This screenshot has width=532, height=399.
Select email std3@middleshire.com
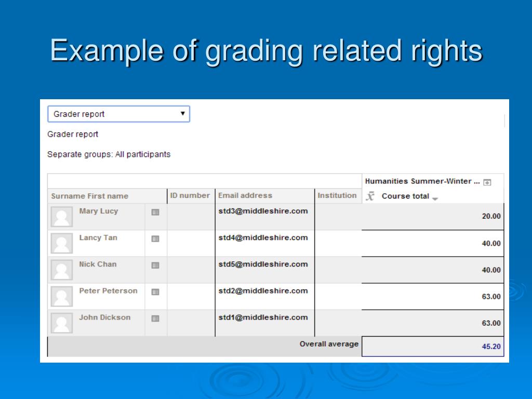pyautogui.click(x=263, y=211)
